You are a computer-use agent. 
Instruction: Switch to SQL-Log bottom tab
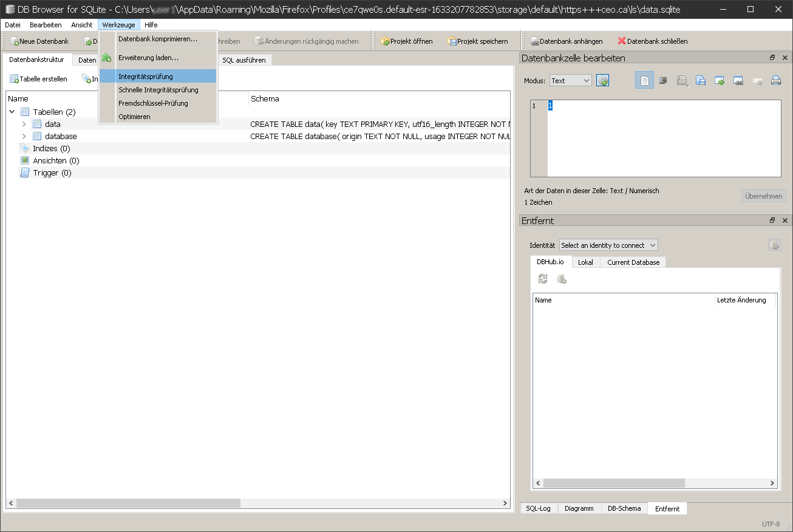(x=538, y=508)
